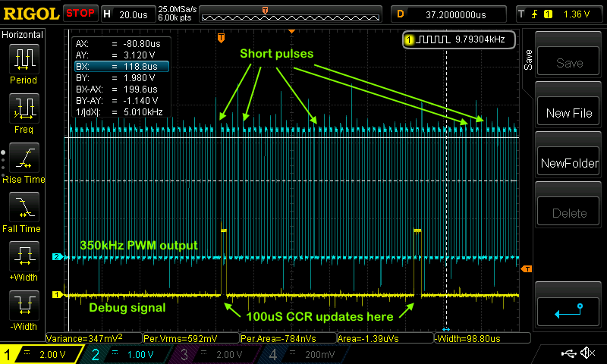Select the Fall Time measurement icon
Image resolution: width=607 pixels, height=364 pixels.
click(x=24, y=206)
